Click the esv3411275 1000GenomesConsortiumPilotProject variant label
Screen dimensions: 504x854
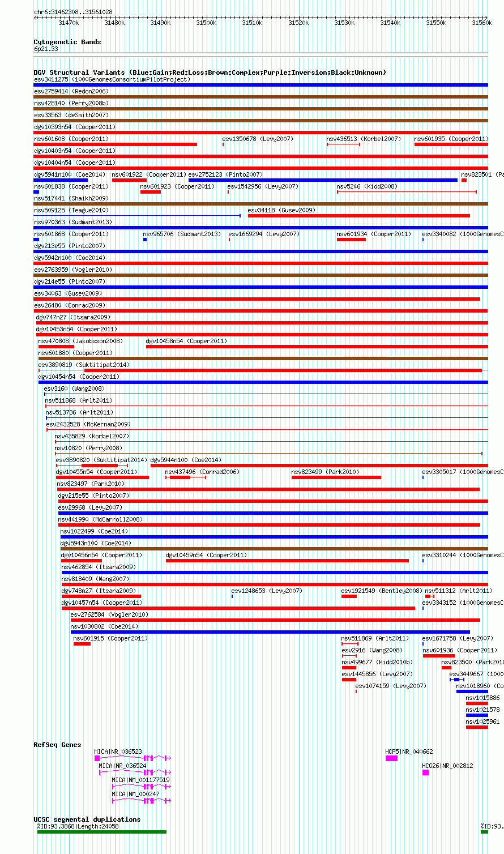(x=112, y=79)
